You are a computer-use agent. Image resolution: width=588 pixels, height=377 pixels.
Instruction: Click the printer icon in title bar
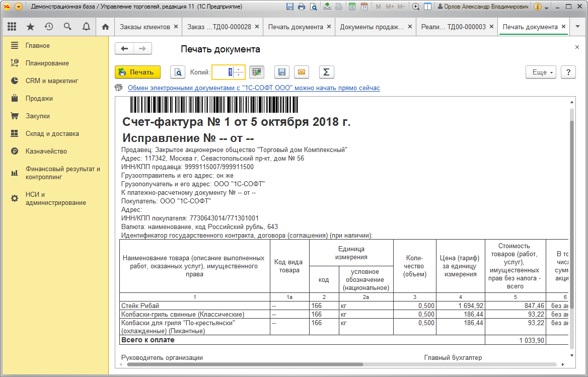(302, 7)
